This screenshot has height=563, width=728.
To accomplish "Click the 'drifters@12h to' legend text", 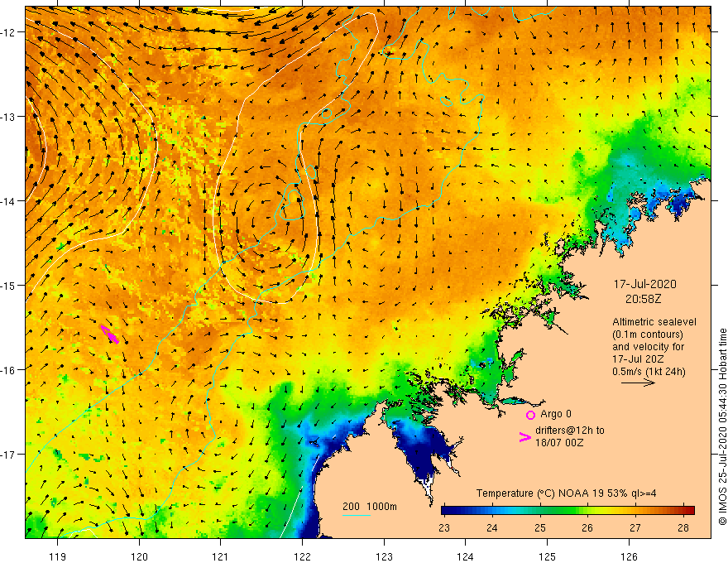I will pyautogui.click(x=570, y=431).
